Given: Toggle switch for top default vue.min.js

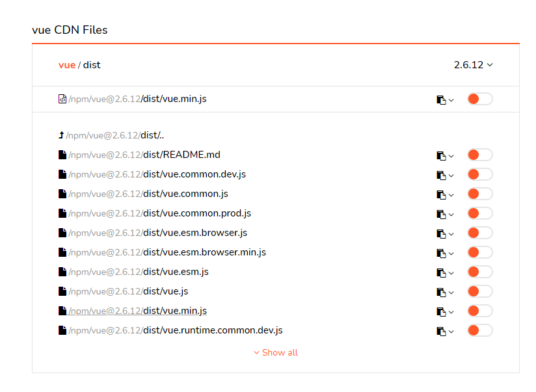Looking at the screenshot, I should [x=479, y=99].
